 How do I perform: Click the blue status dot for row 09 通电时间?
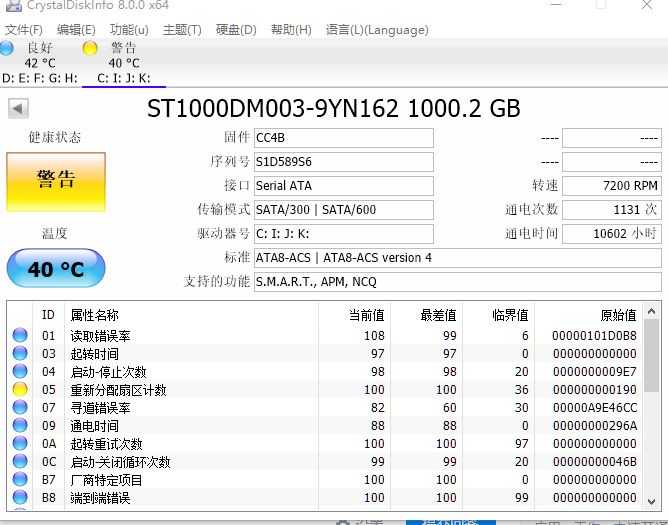click(20, 425)
